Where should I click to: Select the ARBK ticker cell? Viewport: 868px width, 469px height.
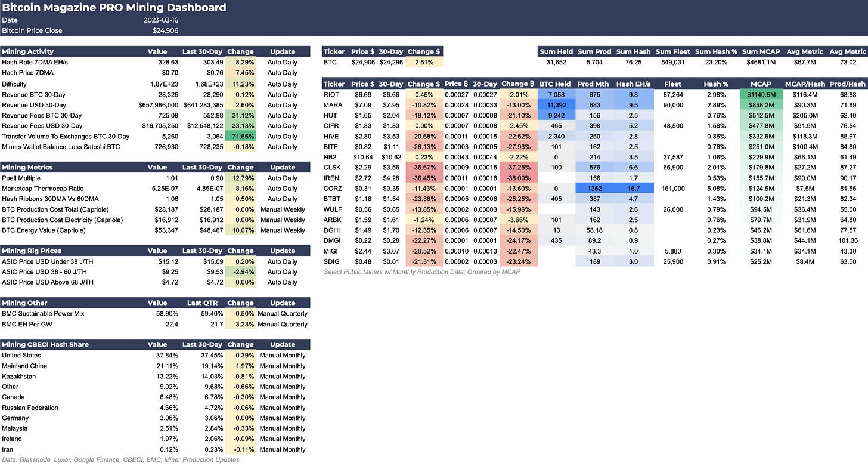point(333,220)
